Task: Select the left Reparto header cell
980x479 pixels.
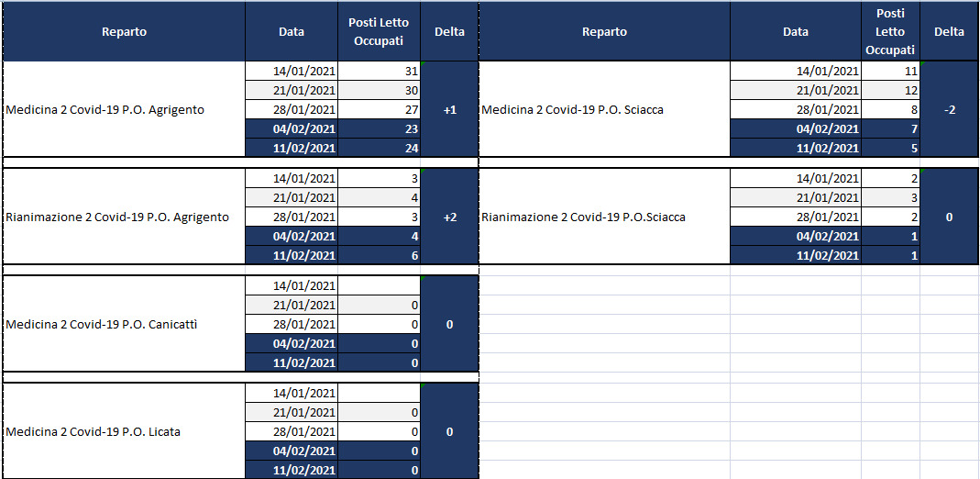Action: click(124, 32)
